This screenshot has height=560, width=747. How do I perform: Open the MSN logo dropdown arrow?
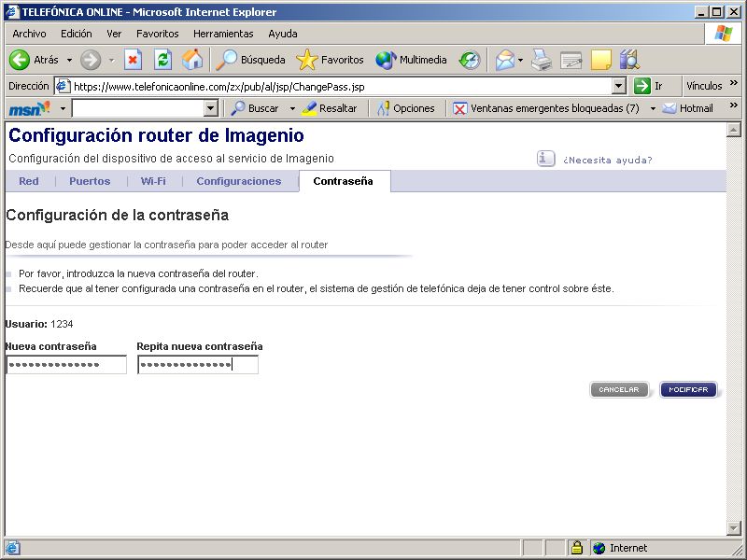[63, 108]
